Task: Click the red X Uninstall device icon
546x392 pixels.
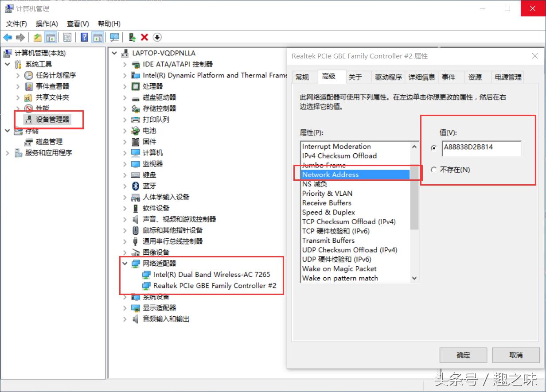Action: [144, 38]
